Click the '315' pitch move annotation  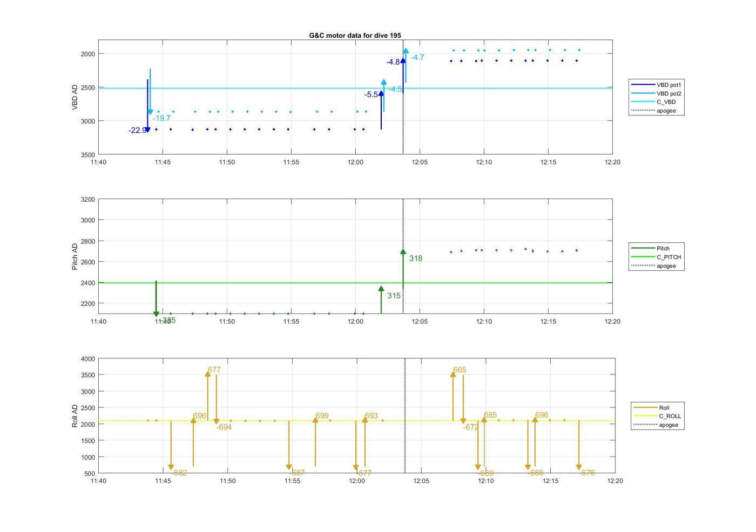[394, 296]
